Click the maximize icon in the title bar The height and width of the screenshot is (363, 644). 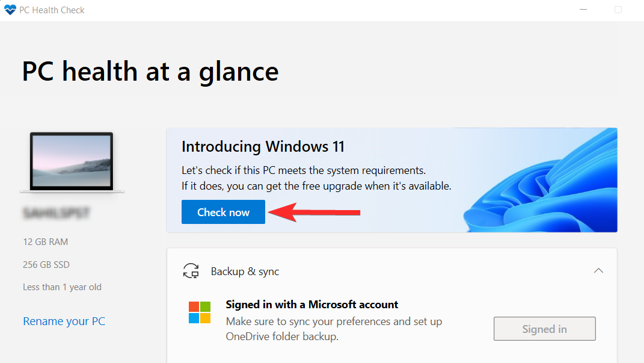point(618,10)
